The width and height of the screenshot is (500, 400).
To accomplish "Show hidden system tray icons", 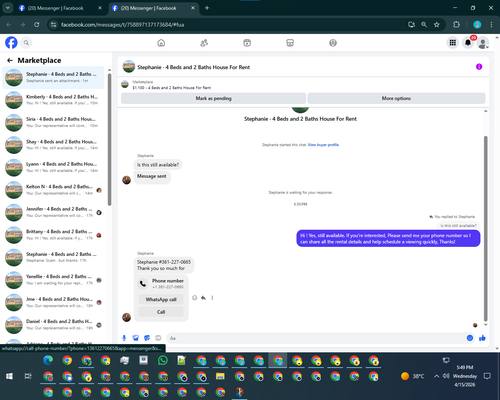I will 436,376.
